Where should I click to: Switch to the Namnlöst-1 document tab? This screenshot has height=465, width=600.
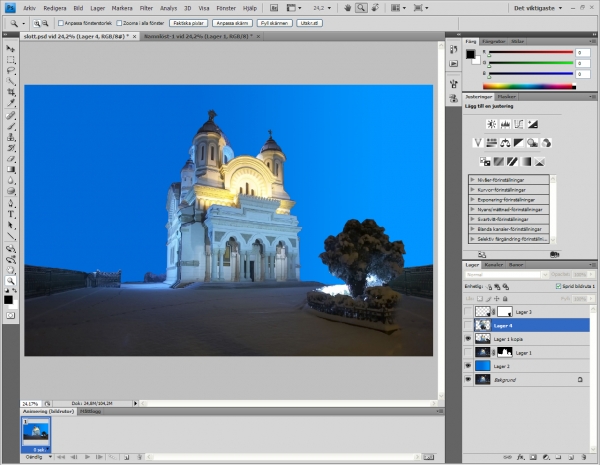click(x=199, y=36)
